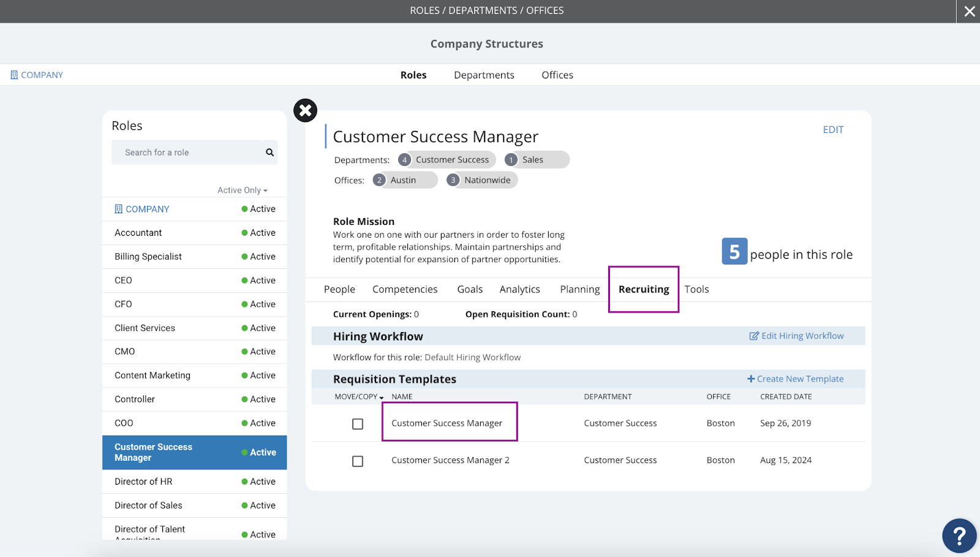Close the Customer Success Manager role panel
The height and width of the screenshot is (557, 980).
click(305, 110)
